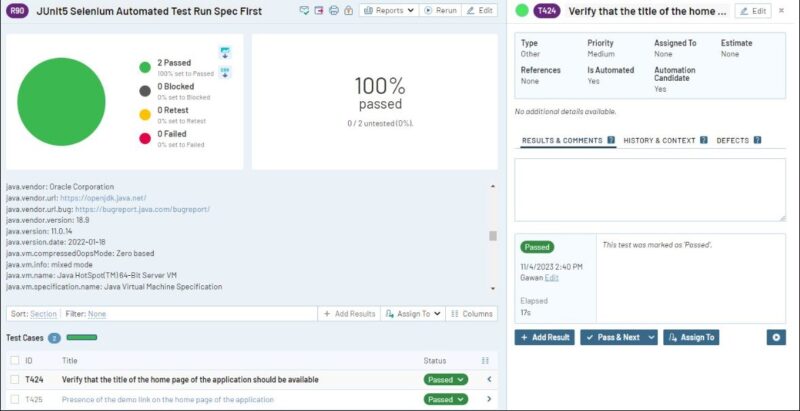
Task: Open the gear settings icon in result panel
Action: 776,337
